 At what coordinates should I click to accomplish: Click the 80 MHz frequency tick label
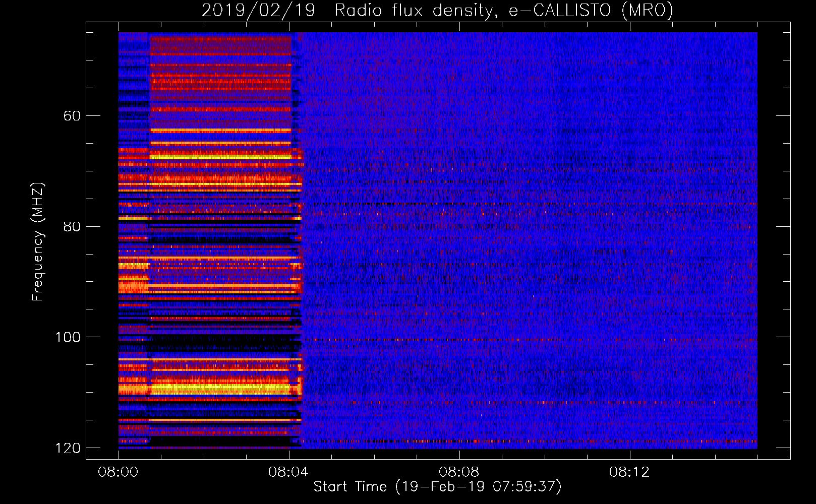coord(72,226)
